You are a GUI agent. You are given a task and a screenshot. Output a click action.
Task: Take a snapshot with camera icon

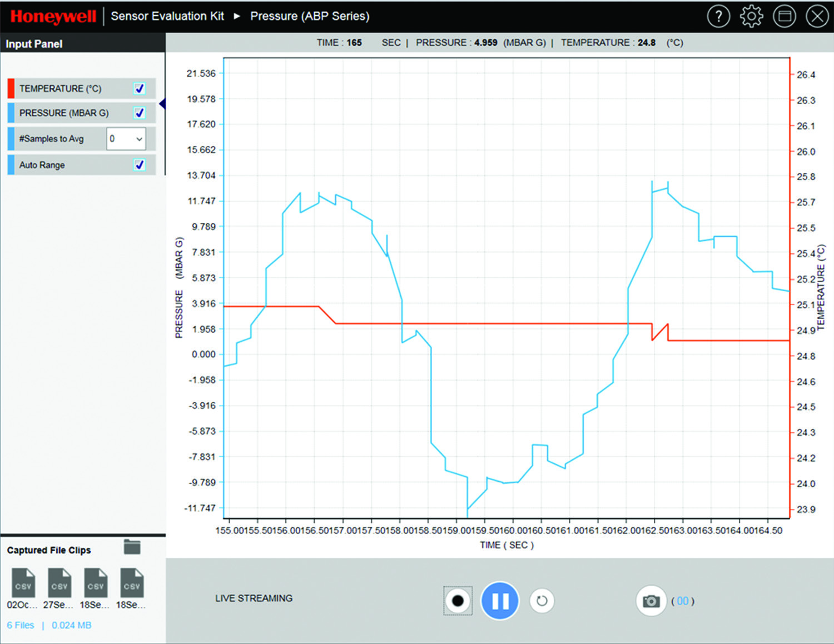pyautogui.click(x=651, y=601)
